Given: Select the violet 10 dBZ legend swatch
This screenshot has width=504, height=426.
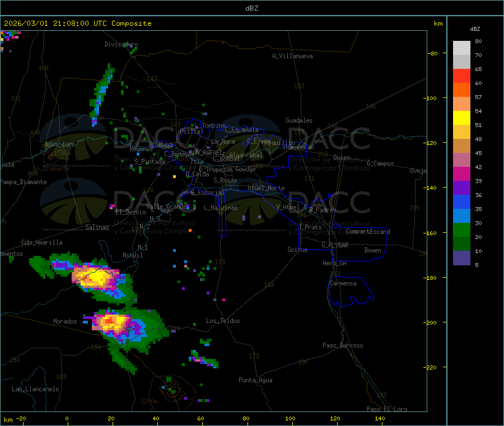Looking at the screenshot, I should (461, 258).
